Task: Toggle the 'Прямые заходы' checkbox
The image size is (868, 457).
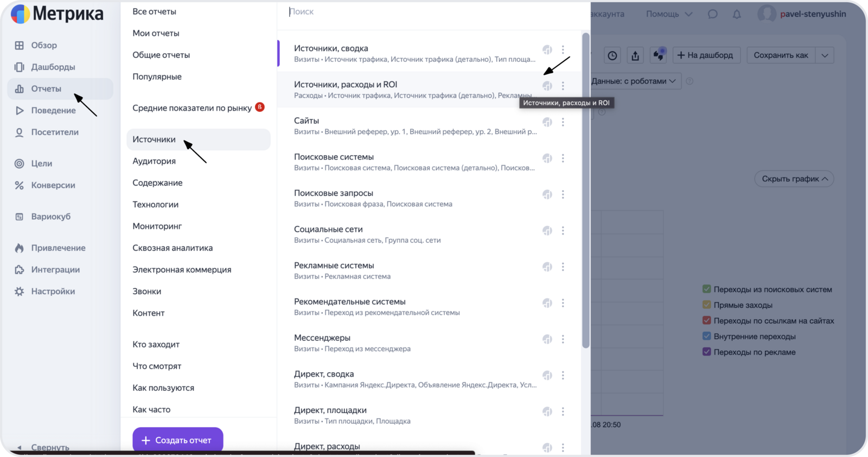Action: coord(707,305)
